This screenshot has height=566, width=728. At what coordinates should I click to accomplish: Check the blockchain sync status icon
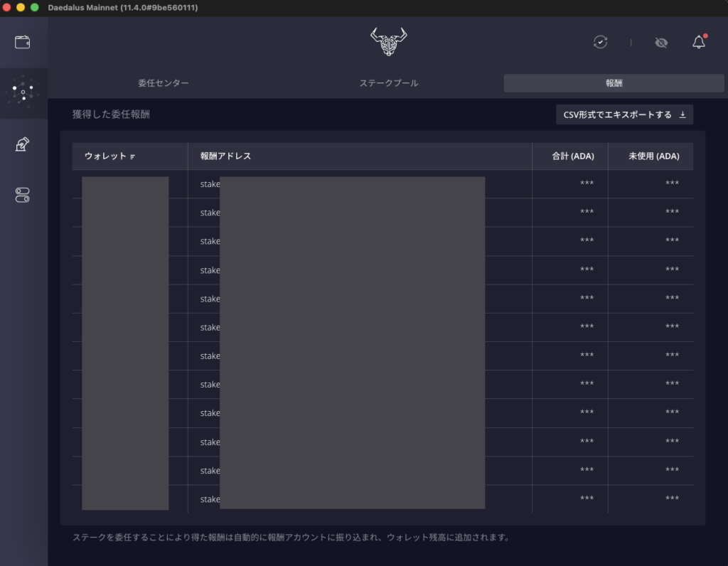600,42
